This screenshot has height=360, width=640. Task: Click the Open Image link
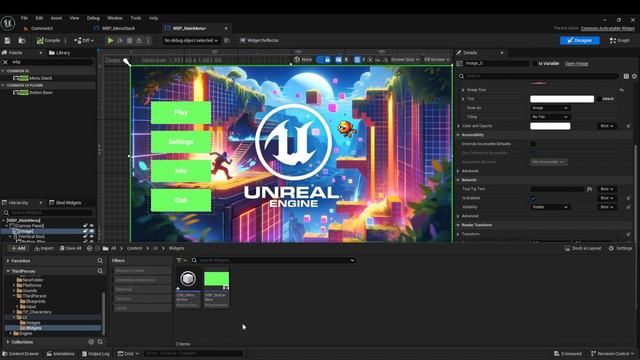576,64
